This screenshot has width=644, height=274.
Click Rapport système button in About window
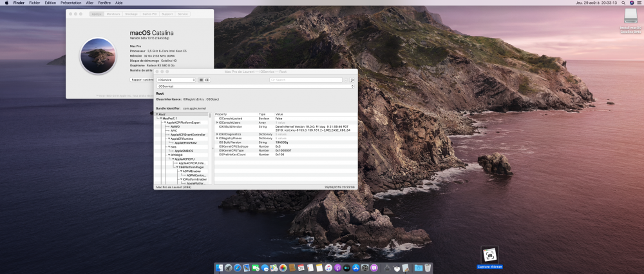click(142, 80)
